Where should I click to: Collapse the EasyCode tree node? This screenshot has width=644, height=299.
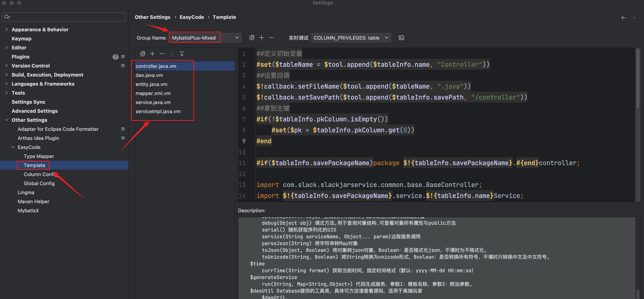13,147
